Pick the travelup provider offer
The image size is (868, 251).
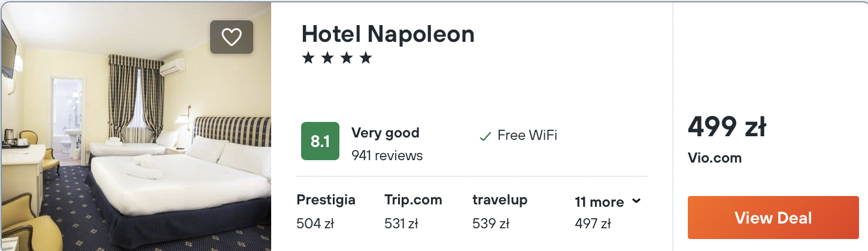click(499, 200)
